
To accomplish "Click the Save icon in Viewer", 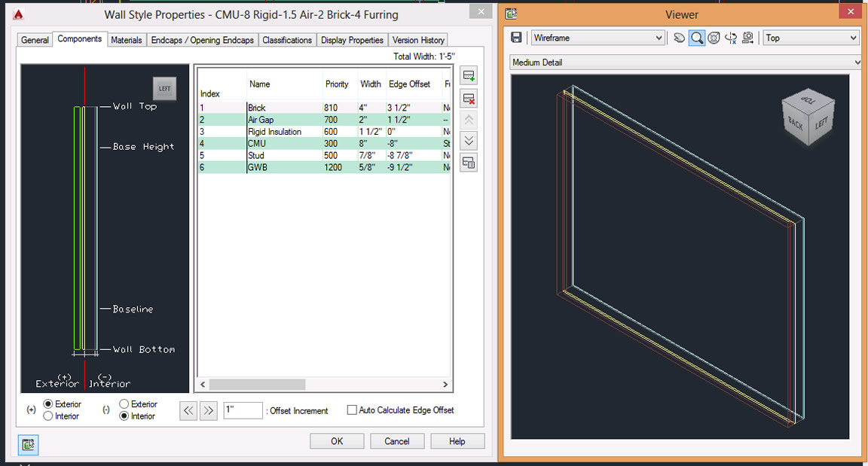I will [516, 38].
